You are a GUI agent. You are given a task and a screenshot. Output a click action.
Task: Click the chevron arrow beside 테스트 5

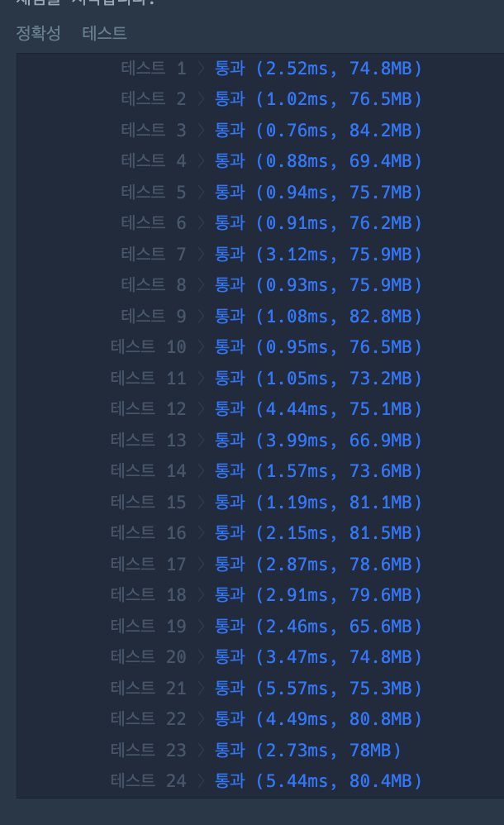point(201,192)
